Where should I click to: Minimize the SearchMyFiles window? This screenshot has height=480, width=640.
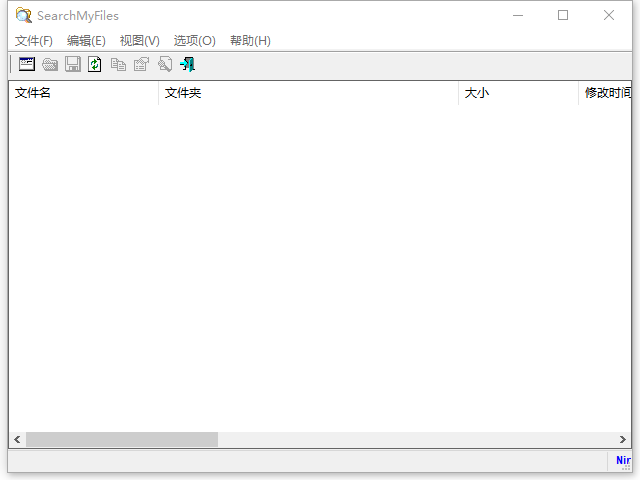(x=518, y=16)
